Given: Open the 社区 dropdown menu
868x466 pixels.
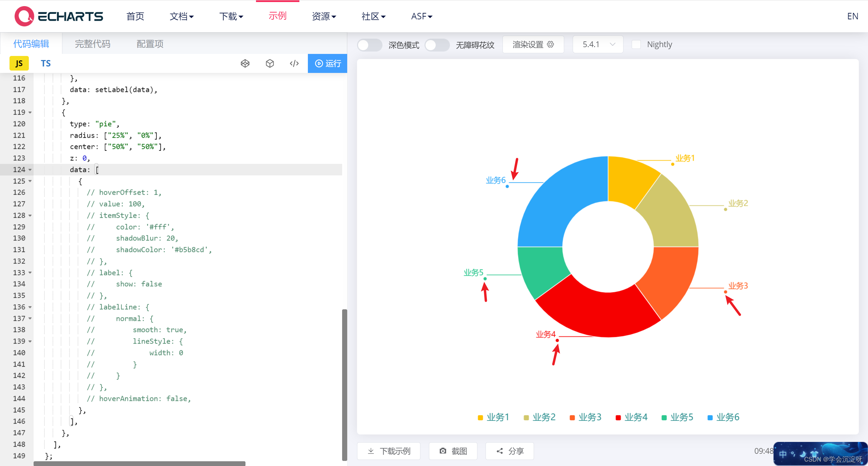Looking at the screenshot, I should click(x=374, y=16).
